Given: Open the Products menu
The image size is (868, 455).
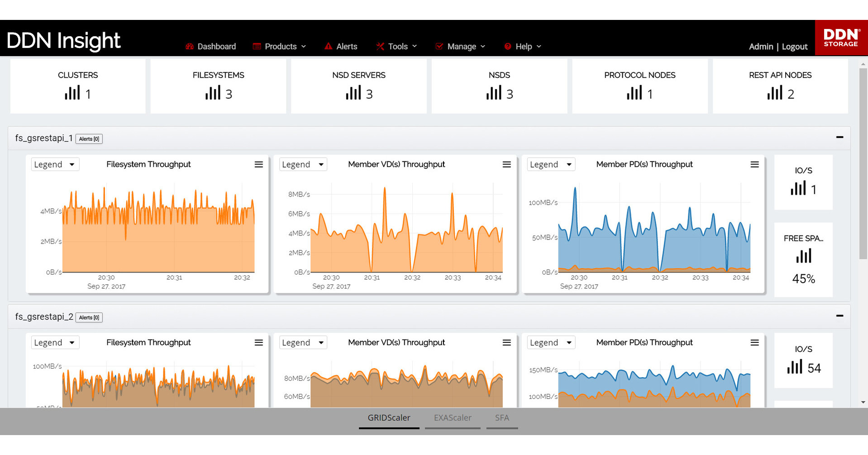Looking at the screenshot, I should pos(280,47).
